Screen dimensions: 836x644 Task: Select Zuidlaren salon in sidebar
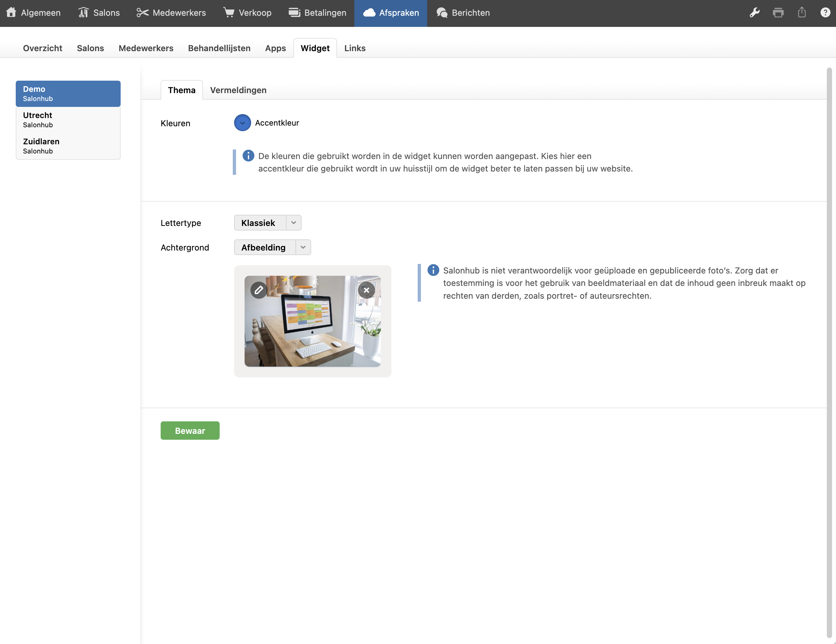68,146
